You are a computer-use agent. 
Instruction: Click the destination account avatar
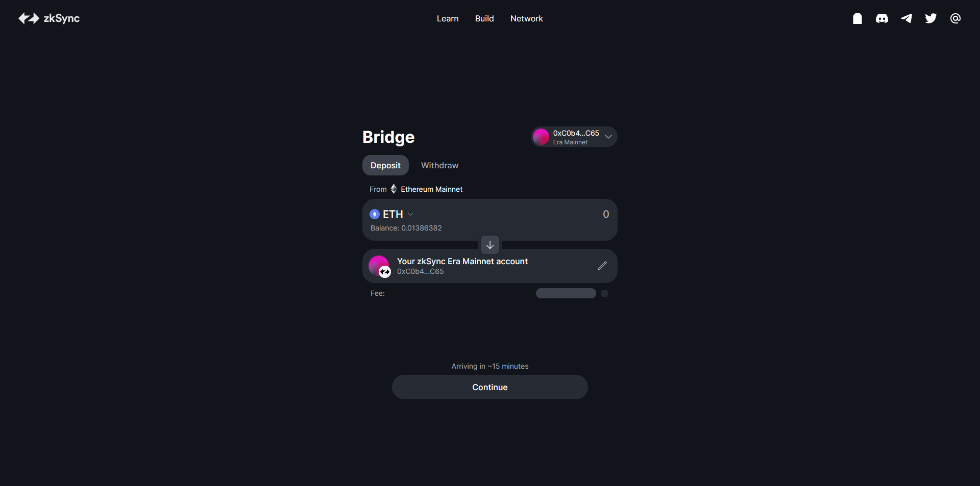point(379,266)
